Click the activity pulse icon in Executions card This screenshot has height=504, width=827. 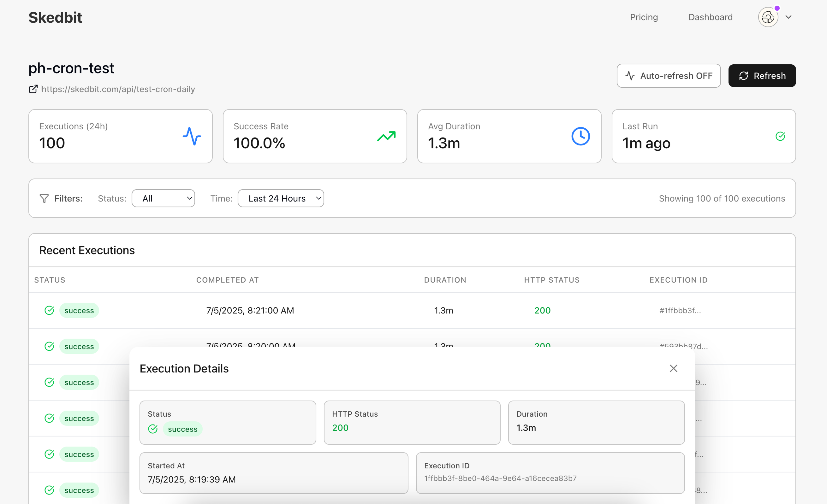point(192,136)
